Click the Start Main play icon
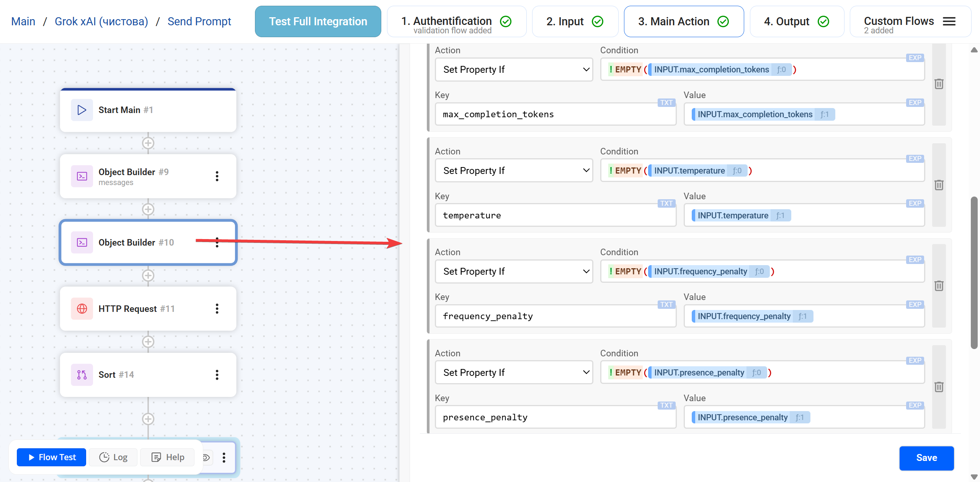Image resolution: width=980 pixels, height=482 pixels. coord(82,110)
